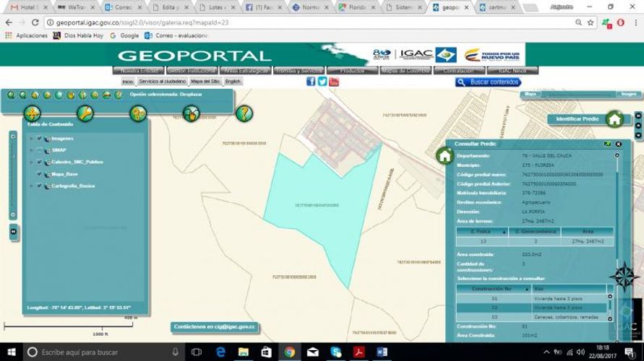Click the green house icon beside Identificar Predio
The height and width of the screenshot is (361, 644).
pyautogui.click(x=615, y=119)
